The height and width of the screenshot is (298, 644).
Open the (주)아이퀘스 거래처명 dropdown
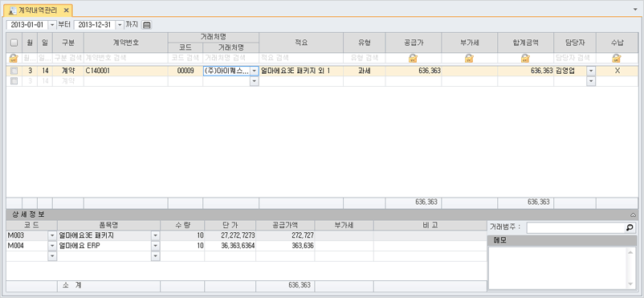coord(255,71)
